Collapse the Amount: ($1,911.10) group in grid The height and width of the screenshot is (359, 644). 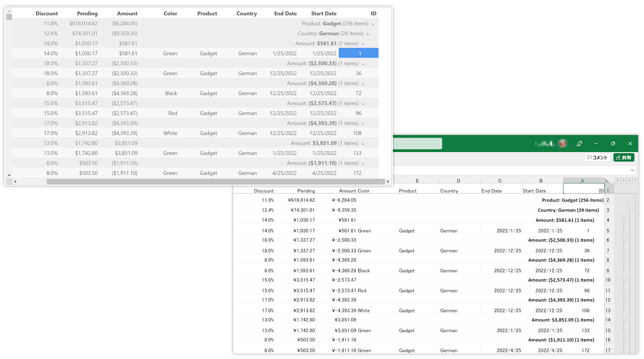pos(363,164)
